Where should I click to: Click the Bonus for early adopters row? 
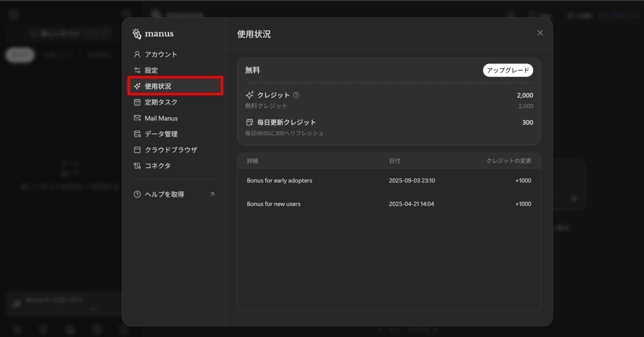point(389,181)
